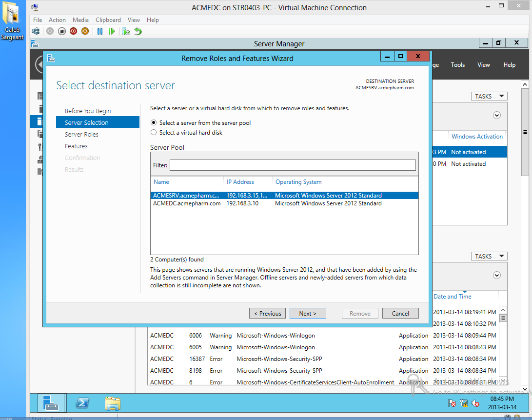Open the upper TASKS dropdown
532x420 pixels.
489,97
